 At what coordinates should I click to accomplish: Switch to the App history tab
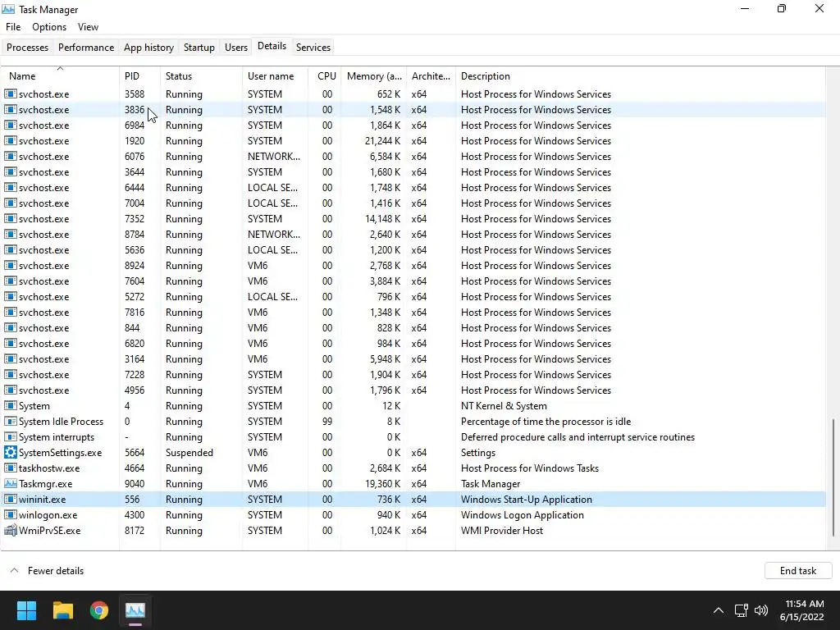tap(149, 47)
